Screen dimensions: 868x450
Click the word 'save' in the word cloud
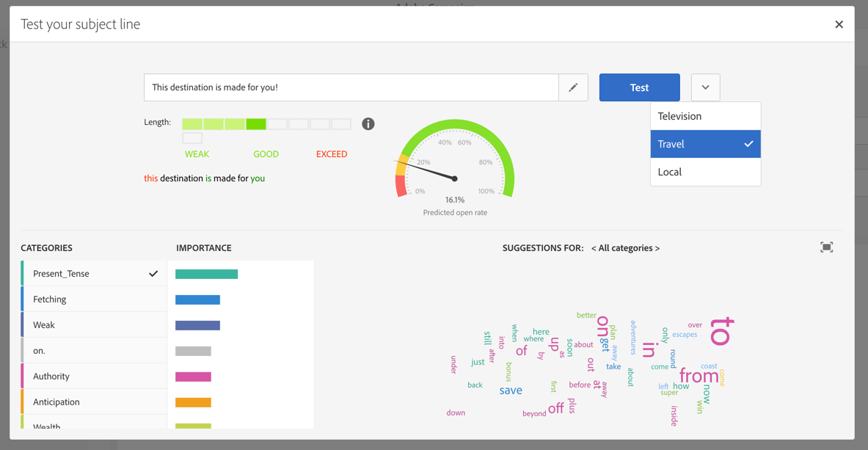(511, 390)
